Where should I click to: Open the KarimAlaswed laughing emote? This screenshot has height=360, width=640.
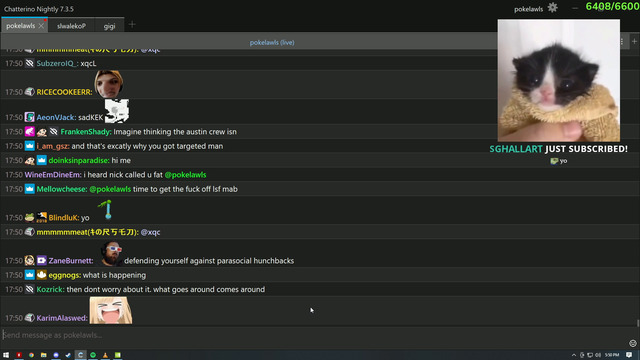[x=111, y=311]
